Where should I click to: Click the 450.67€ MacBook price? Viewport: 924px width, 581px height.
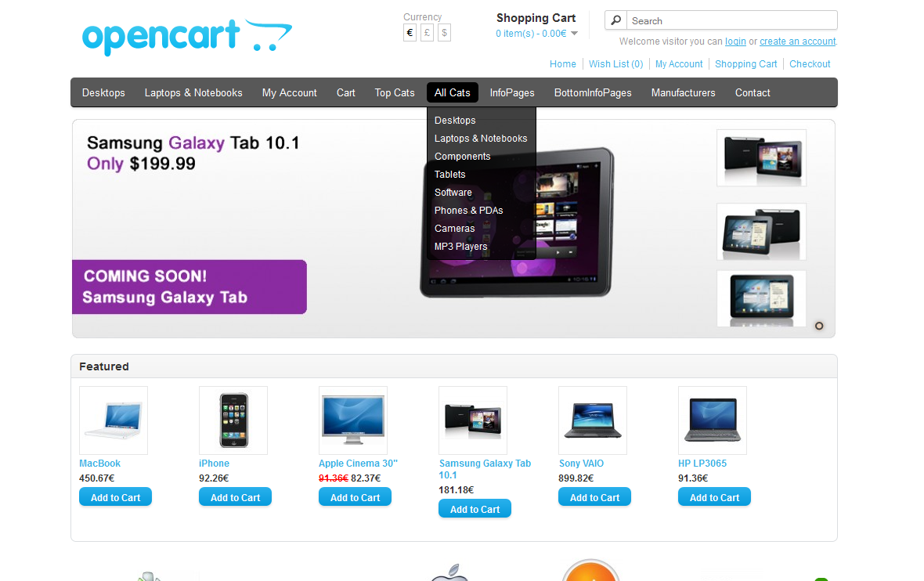pos(96,478)
